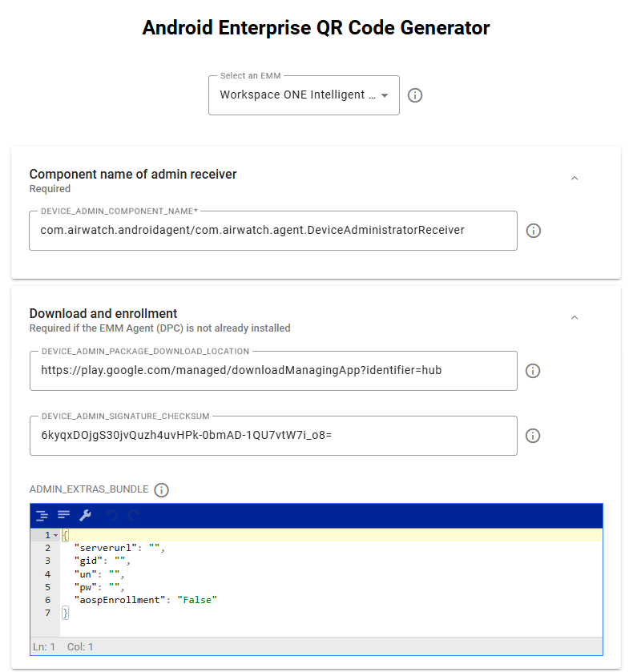This screenshot has width=633, height=672.
Task: Click the aospEnrollment "False" value
Action: pyautogui.click(x=197, y=600)
